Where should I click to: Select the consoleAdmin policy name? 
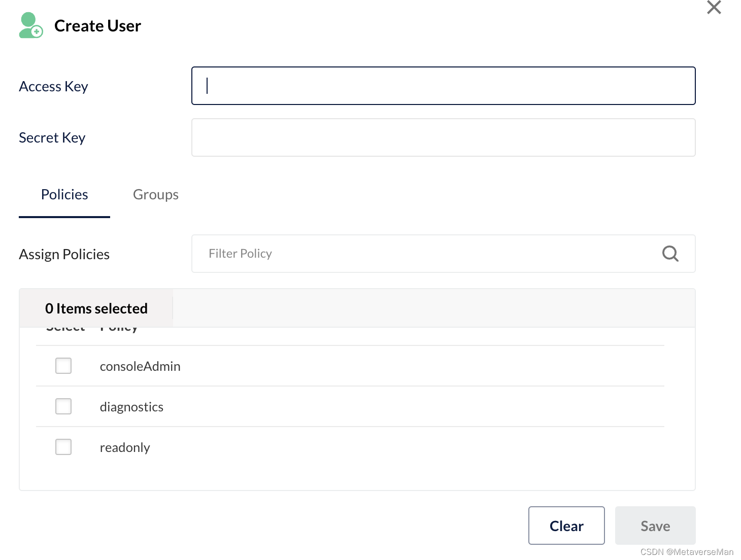[x=140, y=366]
